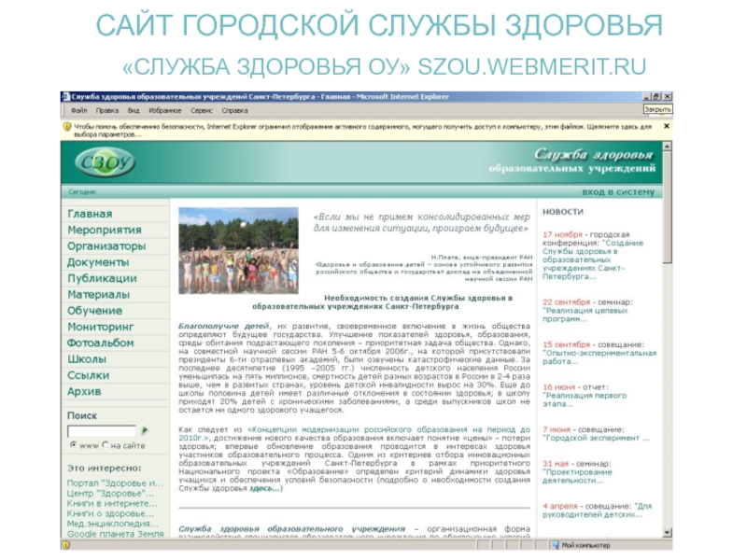Screen dimensions: 747x560
Task: Open 31 мая семинар news item
Action: pos(577,472)
